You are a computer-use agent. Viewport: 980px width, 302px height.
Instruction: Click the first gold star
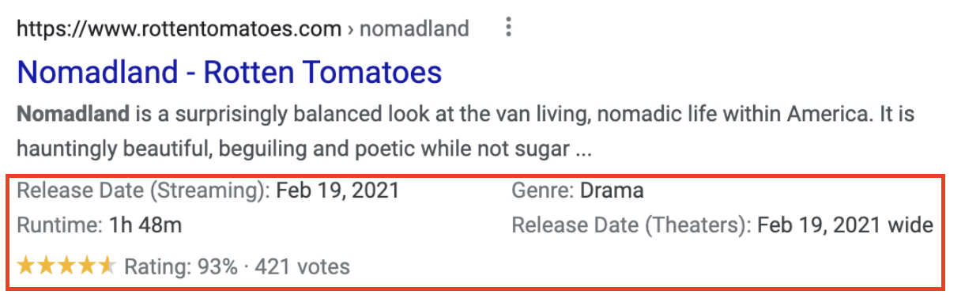click(27, 266)
